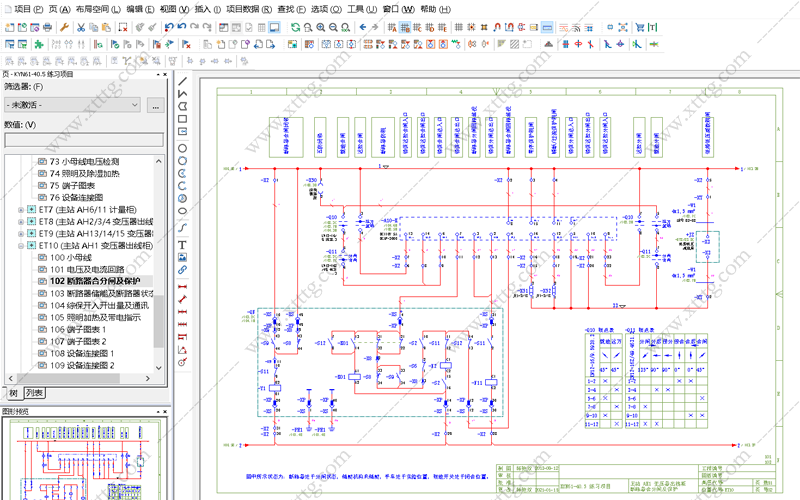800x500 pixels.
Task: Select the Line drawing tool
Action: [x=182, y=81]
